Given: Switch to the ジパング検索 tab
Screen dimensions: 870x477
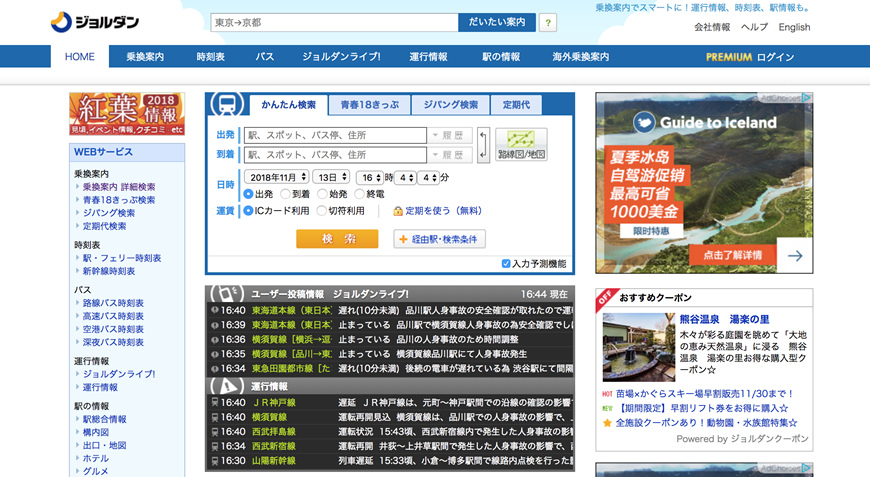Looking at the screenshot, I should pyautogui.click(x=451, y=105).
